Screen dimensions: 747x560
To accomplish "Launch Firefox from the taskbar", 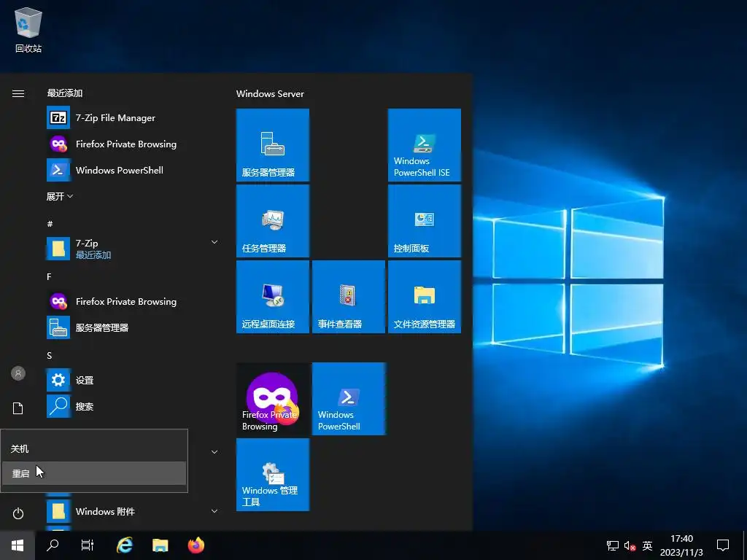I will 196,545.
